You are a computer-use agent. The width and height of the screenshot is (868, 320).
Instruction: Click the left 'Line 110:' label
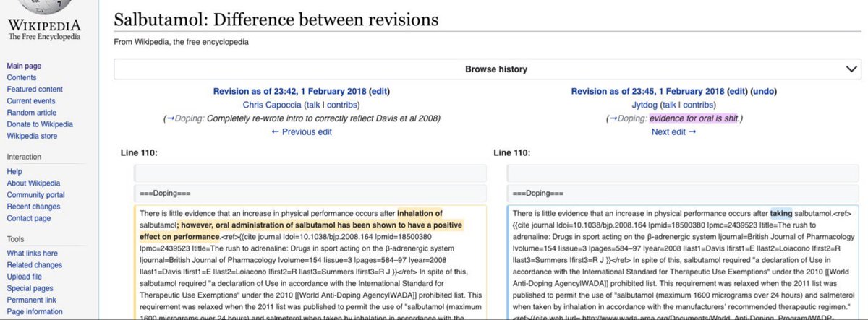pos(138,152)
